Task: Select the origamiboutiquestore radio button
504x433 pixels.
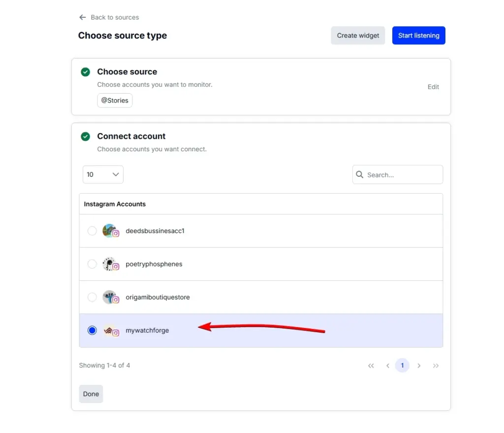Action: [92, 297]
